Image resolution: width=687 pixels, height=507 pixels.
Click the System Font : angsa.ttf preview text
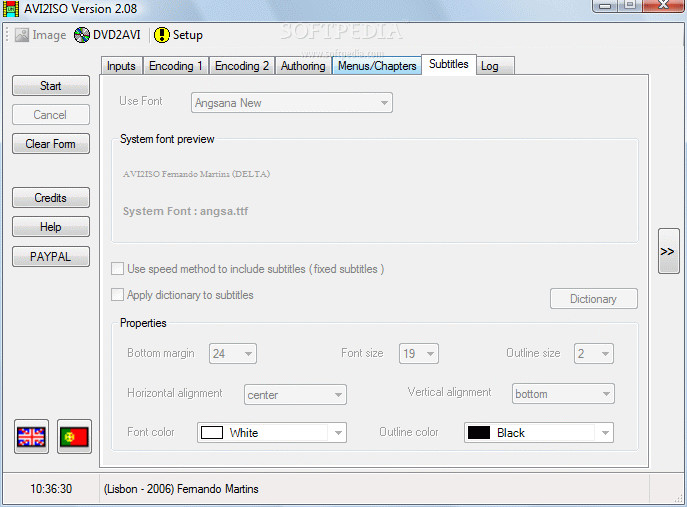[x=185, y=211]
